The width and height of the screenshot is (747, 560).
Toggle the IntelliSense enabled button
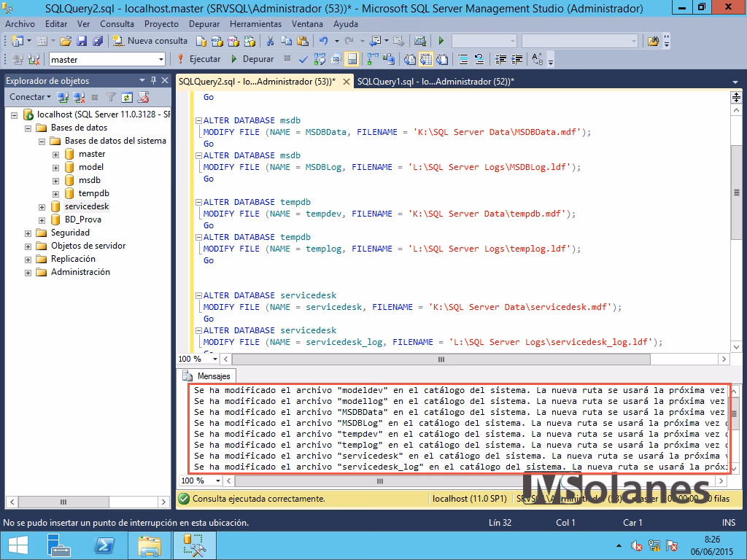pos(352,60)
